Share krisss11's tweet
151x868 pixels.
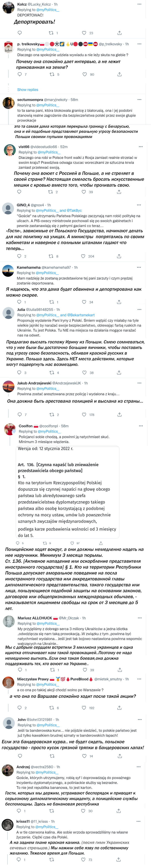point(119,859)
